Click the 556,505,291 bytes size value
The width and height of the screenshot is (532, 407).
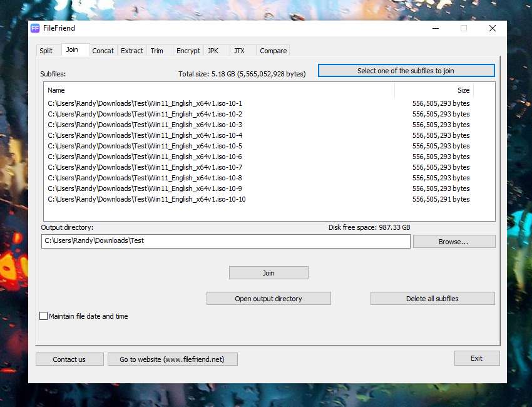tap(441, 199)
